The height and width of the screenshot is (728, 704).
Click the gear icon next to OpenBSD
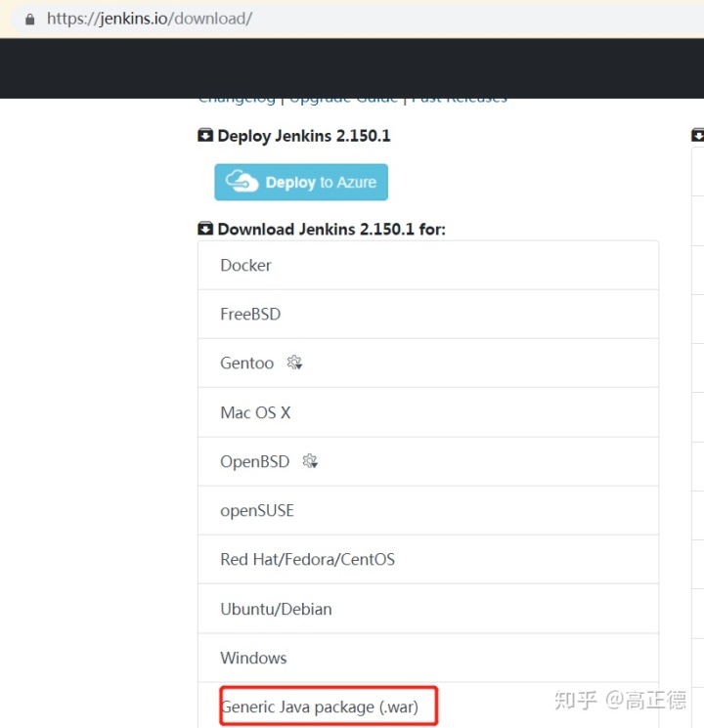310,461
